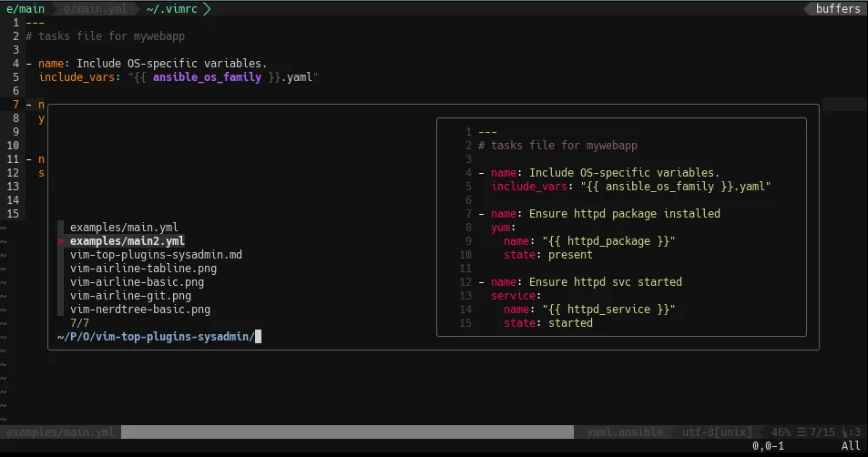Select vim-nerdtree-basic.png in the file list
This screenshot has width=868, height=457.
(139, 310)
